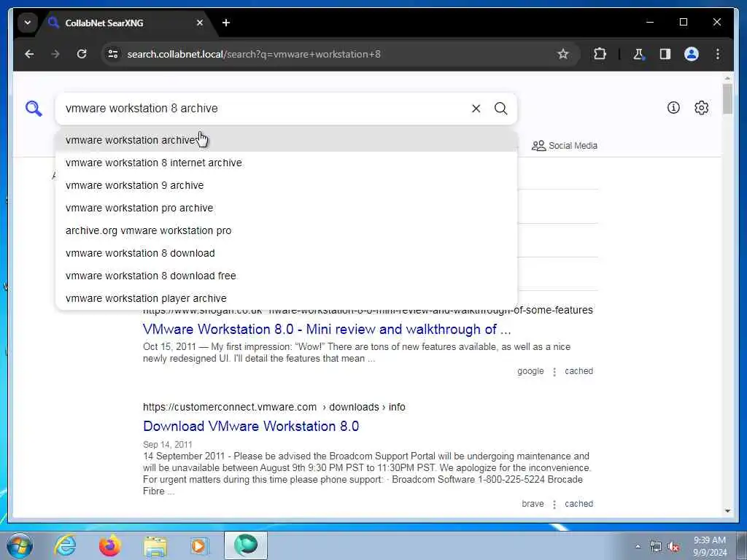The height and width of the screenshot is (560, 747).
Task: Click the address bar URL
Action: (x=254, y=54)
